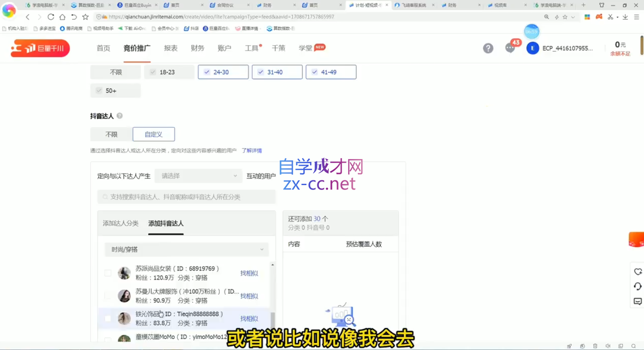
Task: Click the 抖音达人 search input field
Action: [187, 197]
